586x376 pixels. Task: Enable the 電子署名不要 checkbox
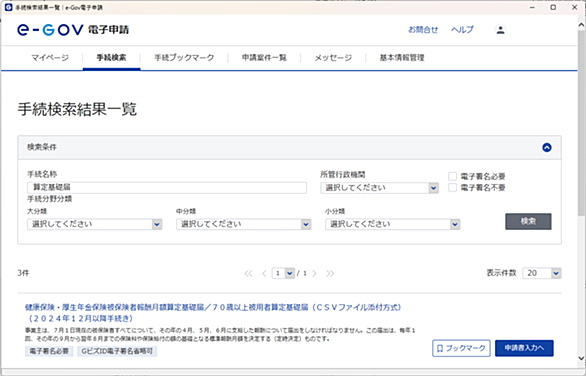tap(453, 188)
